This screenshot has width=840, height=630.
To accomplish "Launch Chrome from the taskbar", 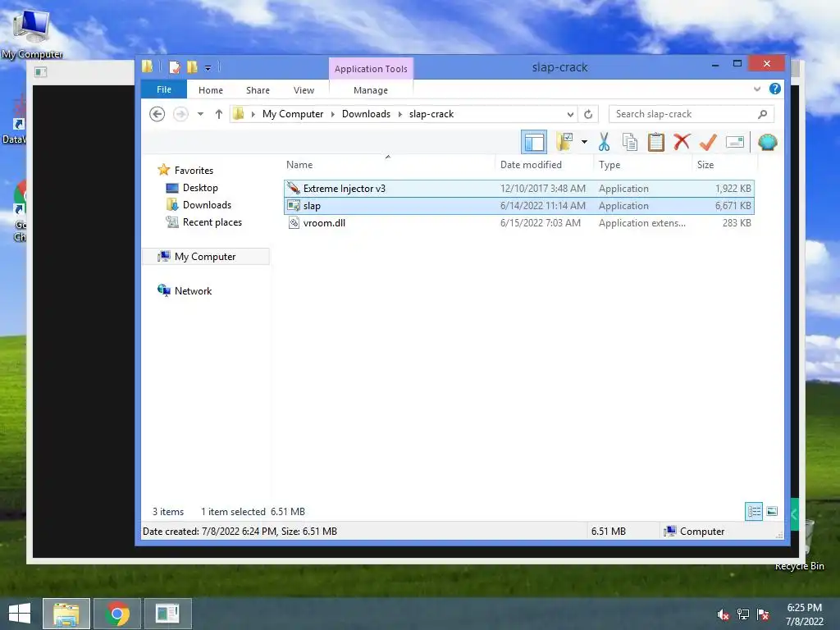I will (x=116, y=614).
